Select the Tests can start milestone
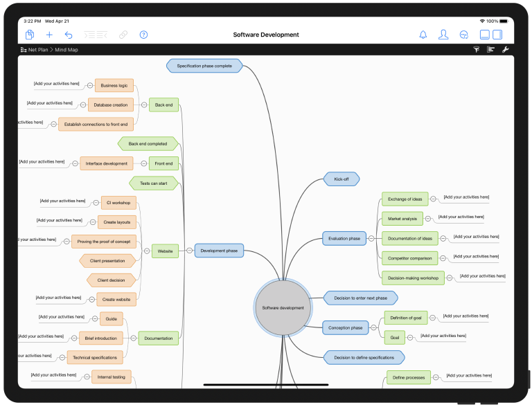 [x=154, y=183]
